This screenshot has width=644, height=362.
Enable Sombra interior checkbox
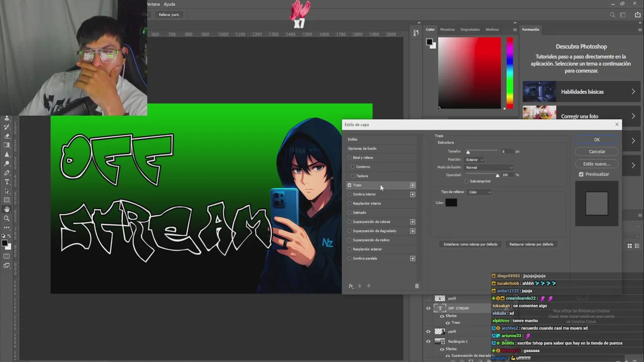(x=350, y=194)
